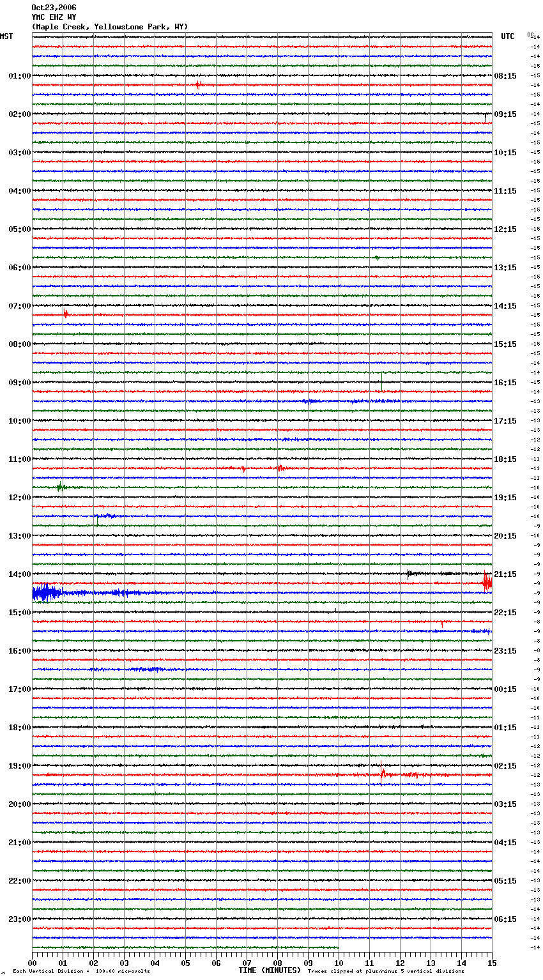Screen dimensions: 543x980
Task: Click minute tick label 08 on x-axis
Action: click(x=277, y=963)
